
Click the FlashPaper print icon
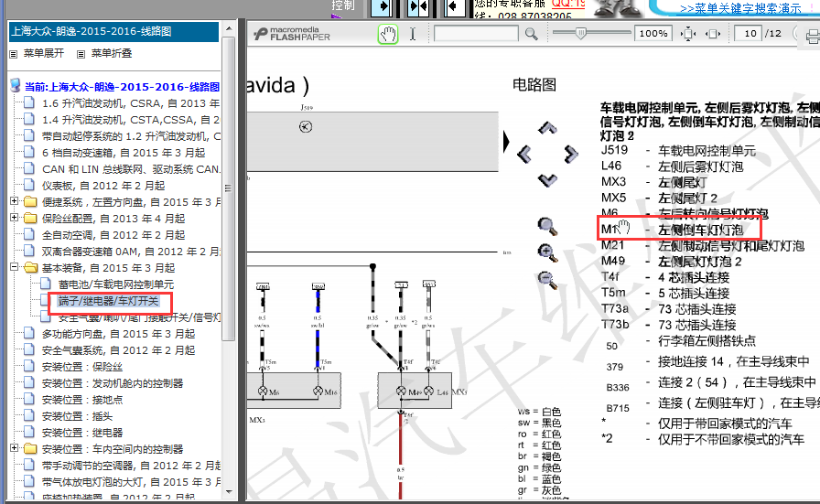[813, 37]
